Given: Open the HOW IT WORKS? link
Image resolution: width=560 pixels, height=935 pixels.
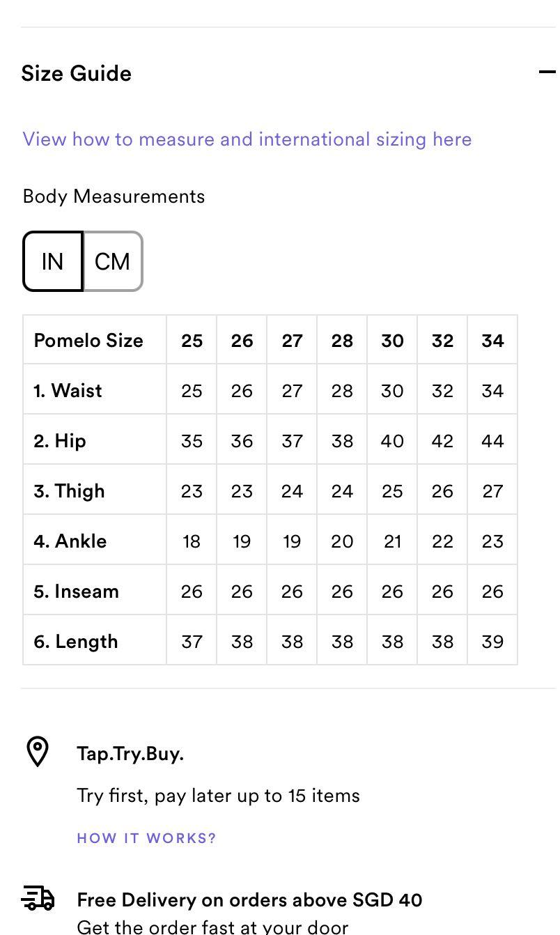Looking at the screenshot, I should [147, 838].
